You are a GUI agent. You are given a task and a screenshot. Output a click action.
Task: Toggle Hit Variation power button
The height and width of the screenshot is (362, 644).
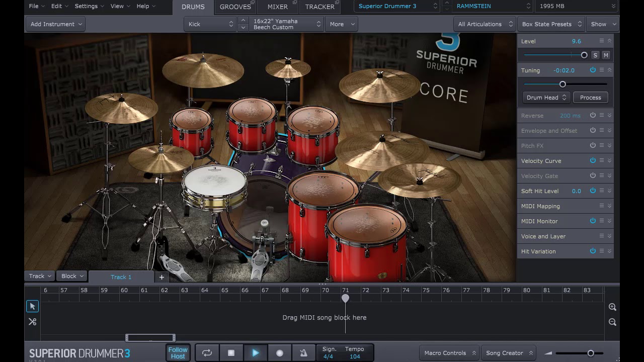click(x=593, y=251)
